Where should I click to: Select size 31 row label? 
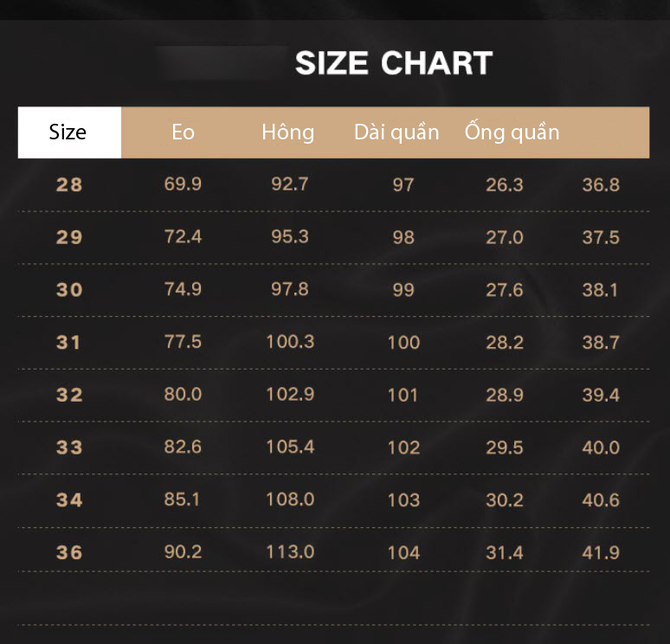(68, 342)
